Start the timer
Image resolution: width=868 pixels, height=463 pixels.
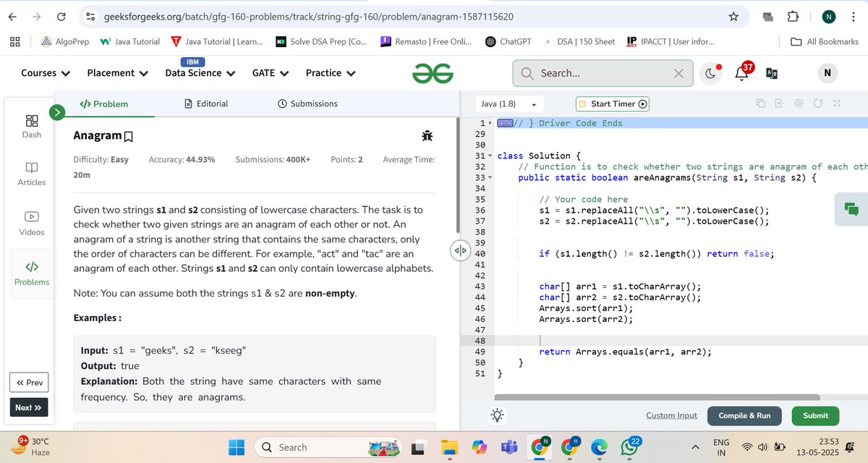(612, 104)
